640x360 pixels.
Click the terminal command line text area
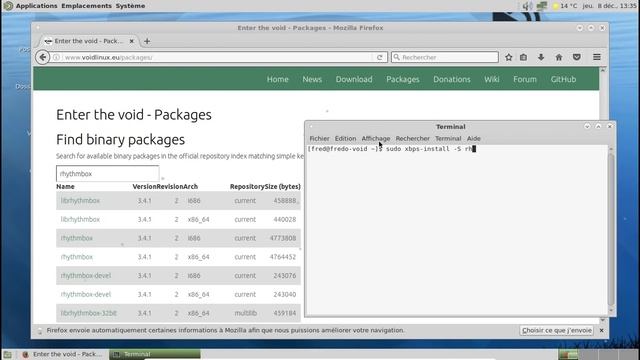click(x=457, y=231)
